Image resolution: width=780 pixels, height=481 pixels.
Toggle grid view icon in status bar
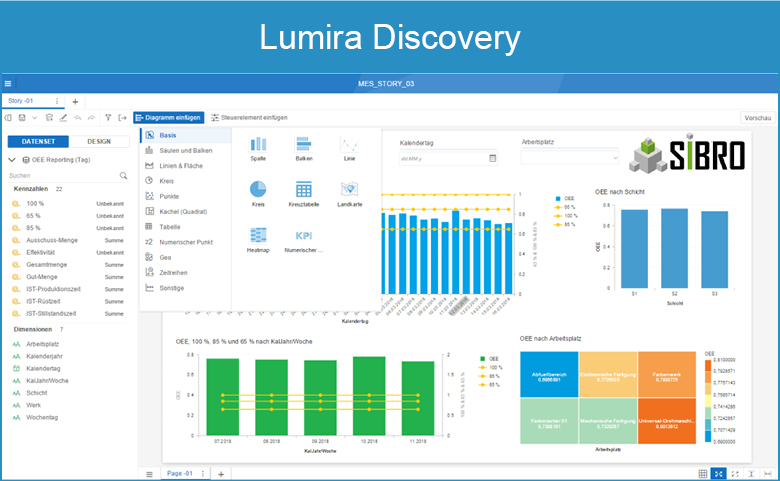pos(702,474)
